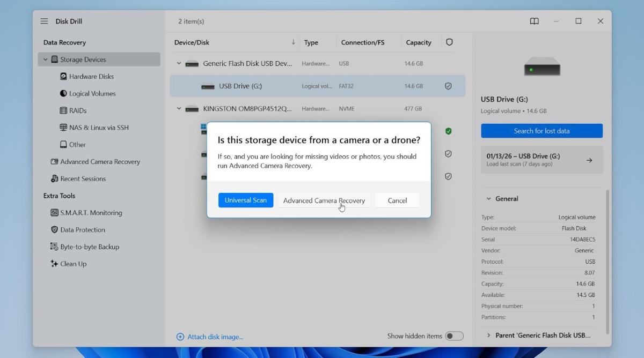
Task: Click the properties panel vertical scrollbar
Action: point(608,257)
